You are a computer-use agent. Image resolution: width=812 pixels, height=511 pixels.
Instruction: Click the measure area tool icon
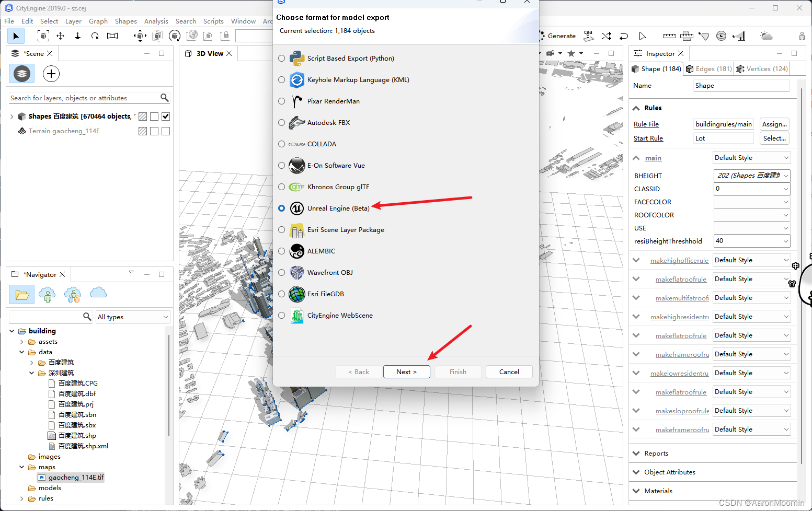pos(687,36)
